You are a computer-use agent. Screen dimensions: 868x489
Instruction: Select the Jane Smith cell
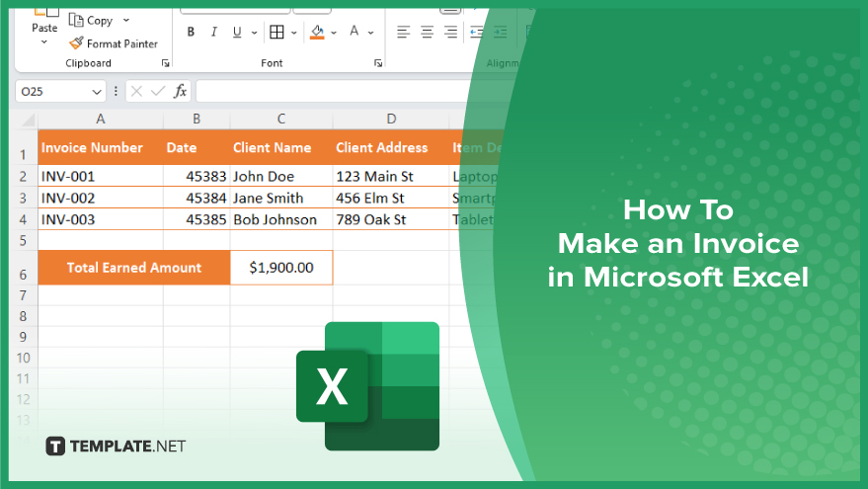281,198
